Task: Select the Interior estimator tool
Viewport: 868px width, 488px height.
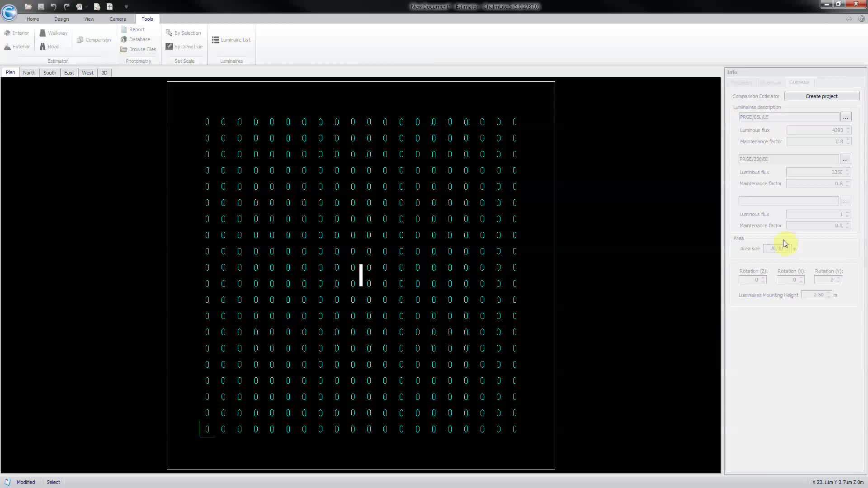Action: click(17, 33)
